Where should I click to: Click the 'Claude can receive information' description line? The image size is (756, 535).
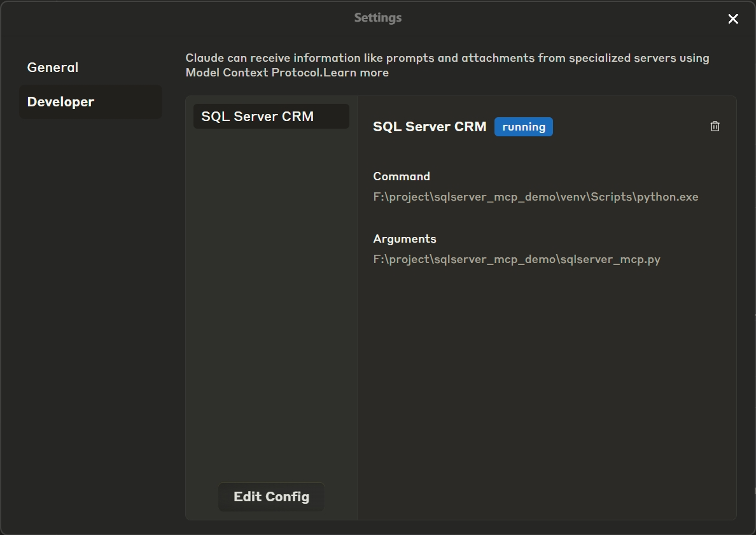(x=447, y=58)
